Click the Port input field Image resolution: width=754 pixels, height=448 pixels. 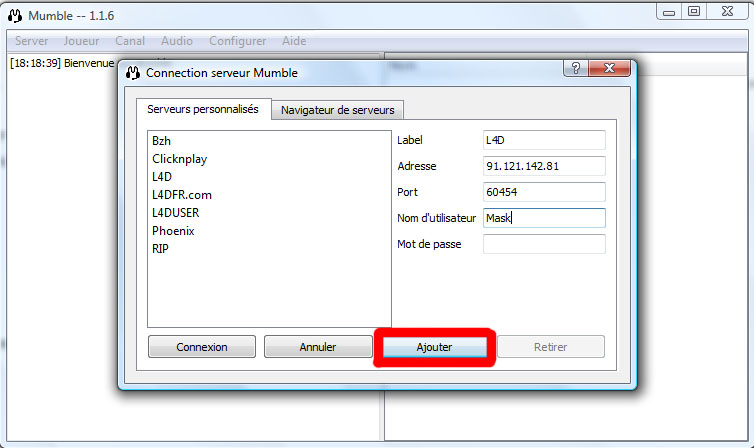pyautogui.click(x=544, y=192)
